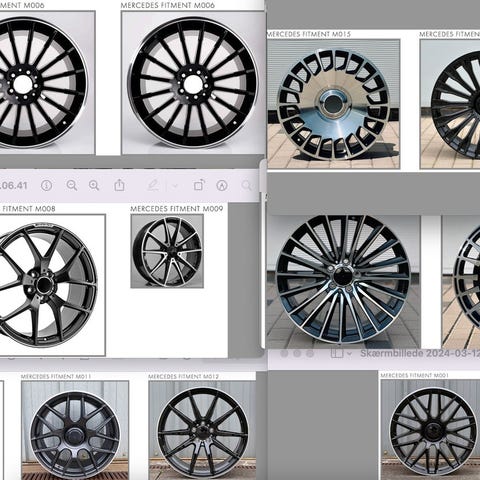Open the Search magnifier in Preview toolbar
This screenshot has height=480, width=480.
(x=247, y=185)
